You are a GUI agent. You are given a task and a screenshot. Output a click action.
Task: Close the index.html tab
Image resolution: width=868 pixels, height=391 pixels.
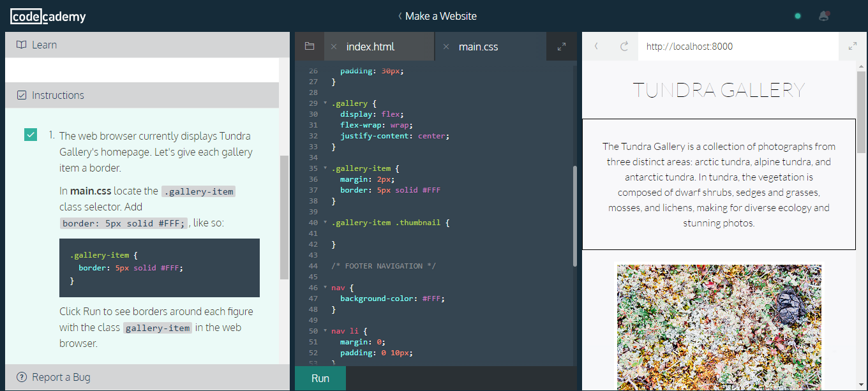tap(334, 47)
